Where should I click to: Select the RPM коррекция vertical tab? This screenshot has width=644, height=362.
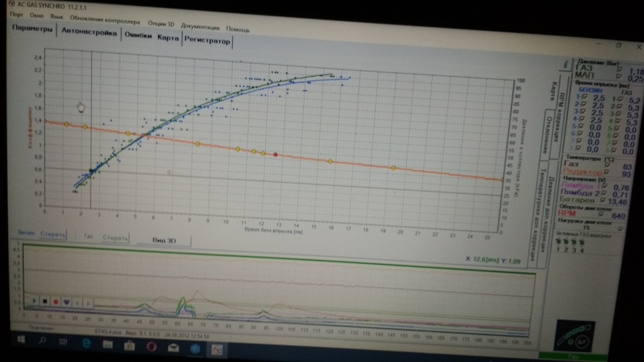559,117
